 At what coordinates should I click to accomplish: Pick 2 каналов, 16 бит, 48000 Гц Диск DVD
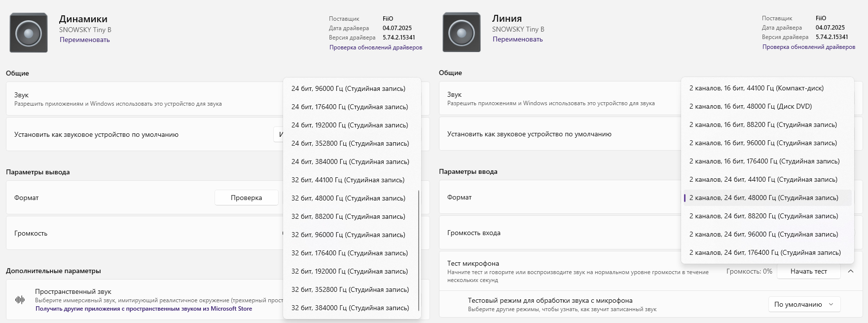pyautogui.click(x=750, y=106)
